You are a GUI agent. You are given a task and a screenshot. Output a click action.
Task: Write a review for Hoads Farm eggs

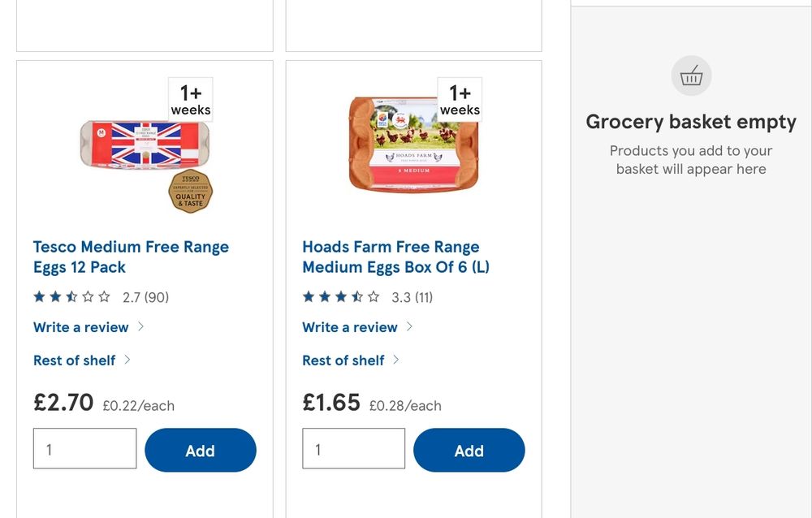point(349,327)
